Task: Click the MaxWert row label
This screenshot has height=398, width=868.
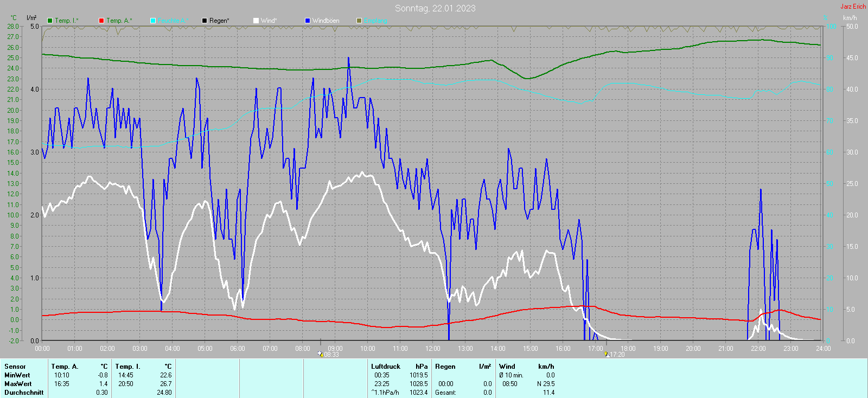Action: (x=18, y=384)
